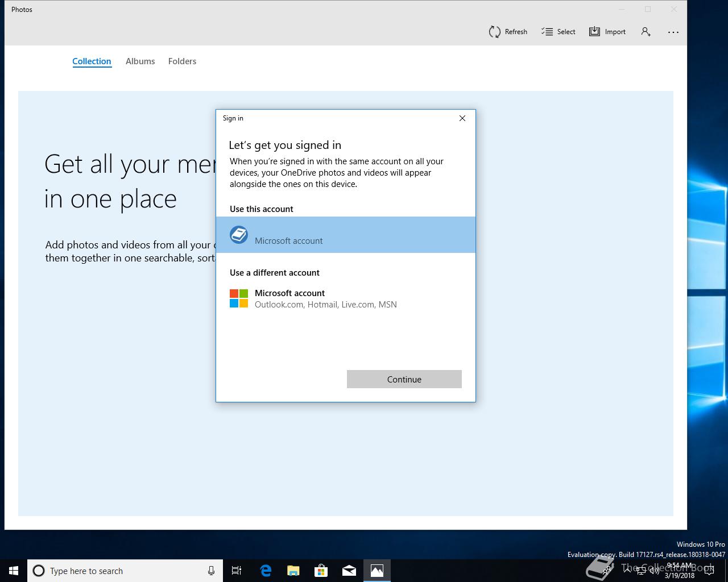This screenshot has height=582, width=728.
Task: Click the Refresh button in Photos toolbar
Action: (508, 32)
